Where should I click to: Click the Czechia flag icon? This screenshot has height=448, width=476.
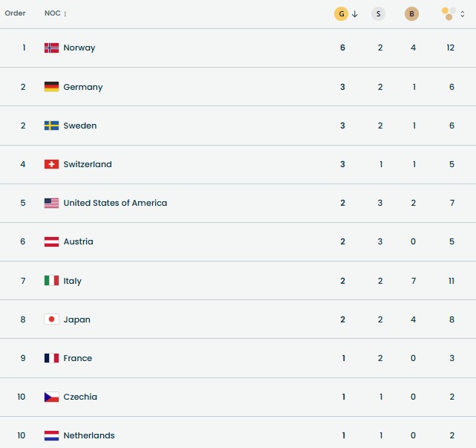tap(51, 397)
